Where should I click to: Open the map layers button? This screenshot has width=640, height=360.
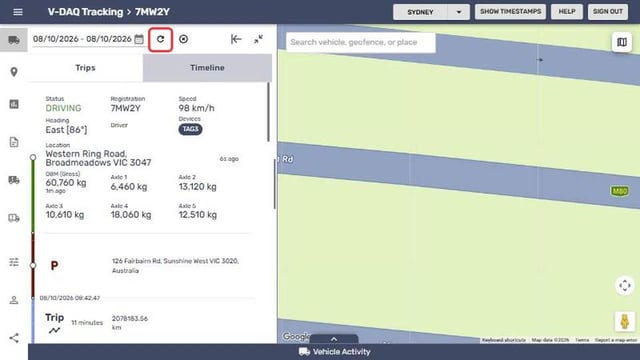tap(622, 42)
